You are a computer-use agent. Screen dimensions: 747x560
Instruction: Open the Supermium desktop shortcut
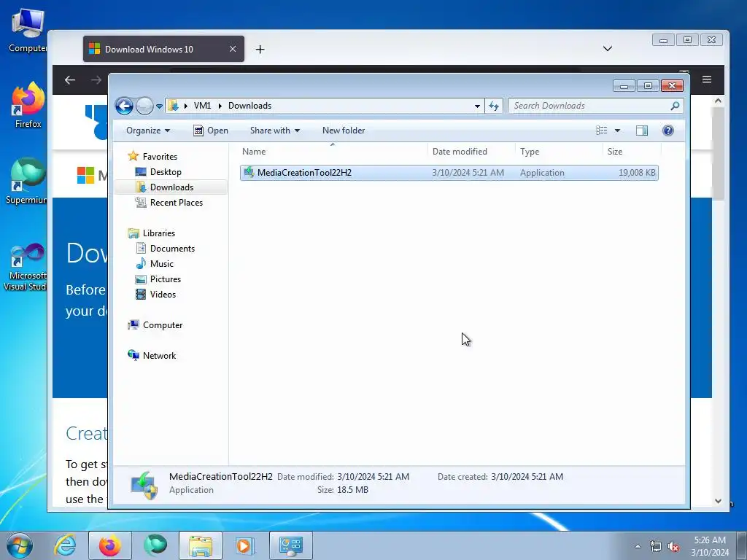point(27,181)
